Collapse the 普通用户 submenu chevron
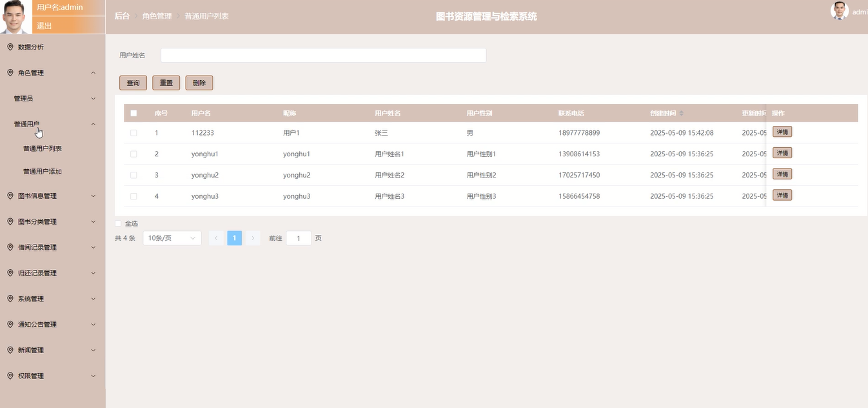The width and height of the screenshot is (868, 408). click(x=93, y=124)
